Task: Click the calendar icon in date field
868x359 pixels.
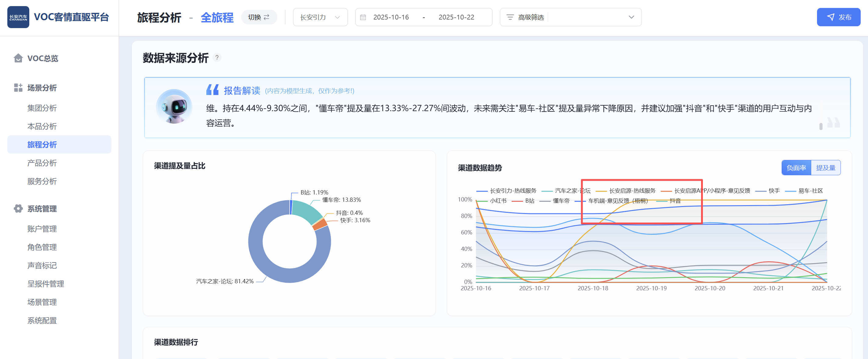Action: [363, 17]
